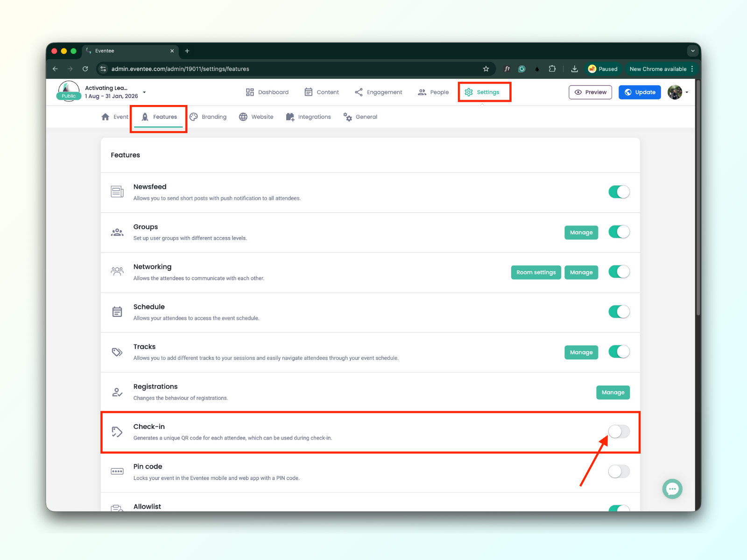
Task: Disable the Newsfeed toggle
Action: 619,192
